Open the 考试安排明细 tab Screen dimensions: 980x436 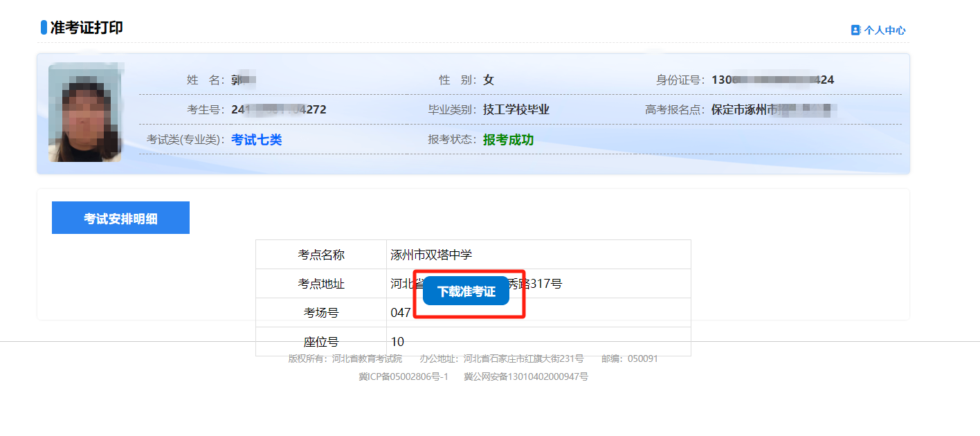click(120, 218)
